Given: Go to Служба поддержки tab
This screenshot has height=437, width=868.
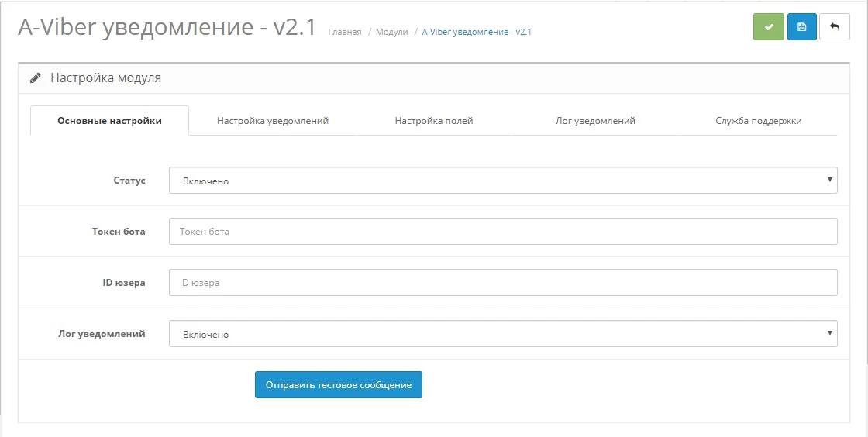Looking at the screenshot, I should coord(759,121).
